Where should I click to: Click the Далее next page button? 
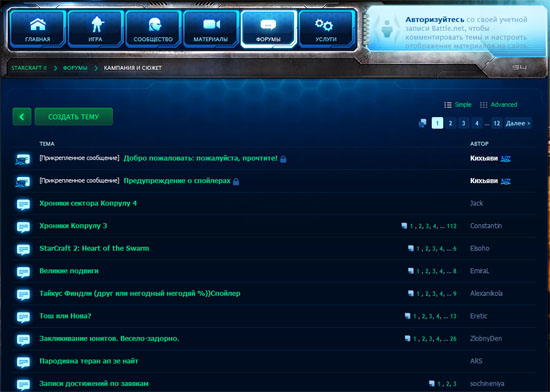518,123
